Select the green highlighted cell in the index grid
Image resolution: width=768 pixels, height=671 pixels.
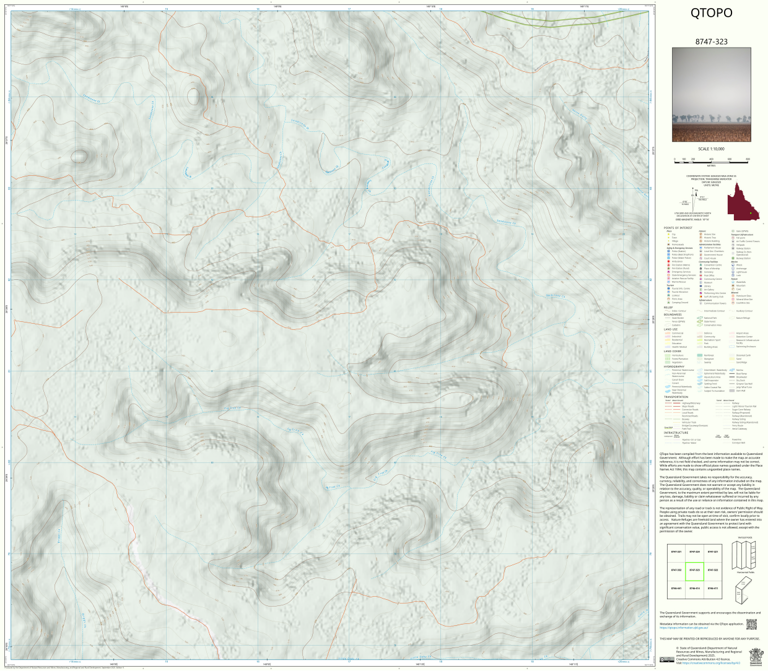[x=694, y=571]
